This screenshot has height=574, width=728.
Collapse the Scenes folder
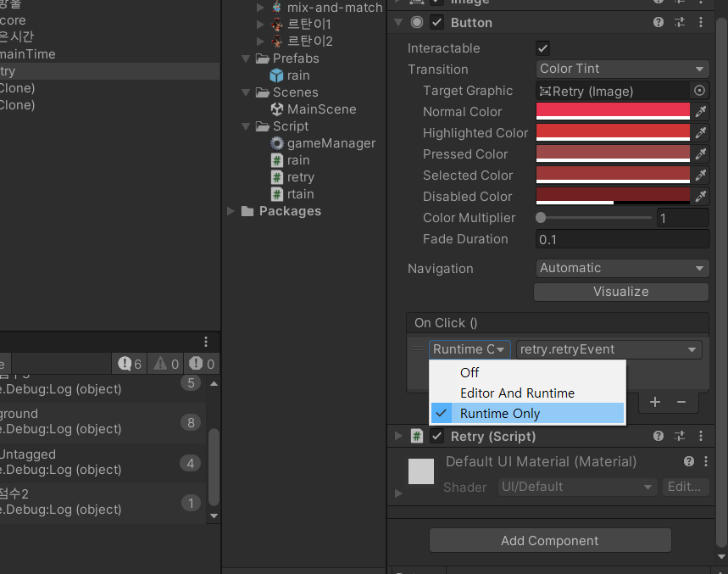pos(246,92)
